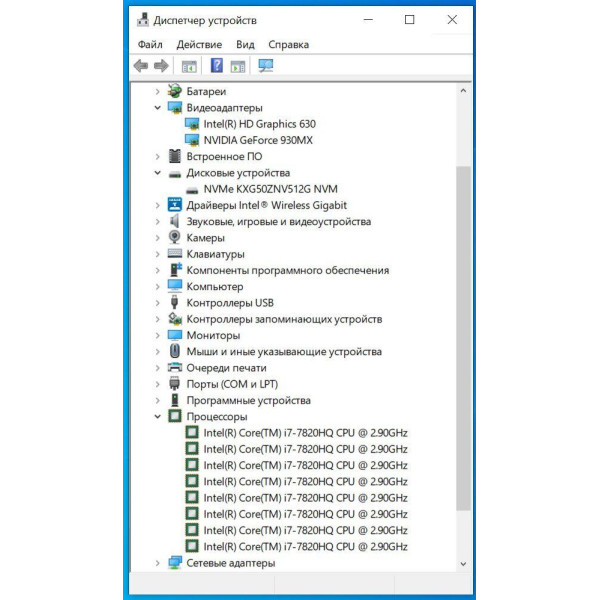Click the Контроллеры запоминающих устройств icon
The height and width of the screenshot is (600, 600).
pyautogui.click(x=175, y=319)
